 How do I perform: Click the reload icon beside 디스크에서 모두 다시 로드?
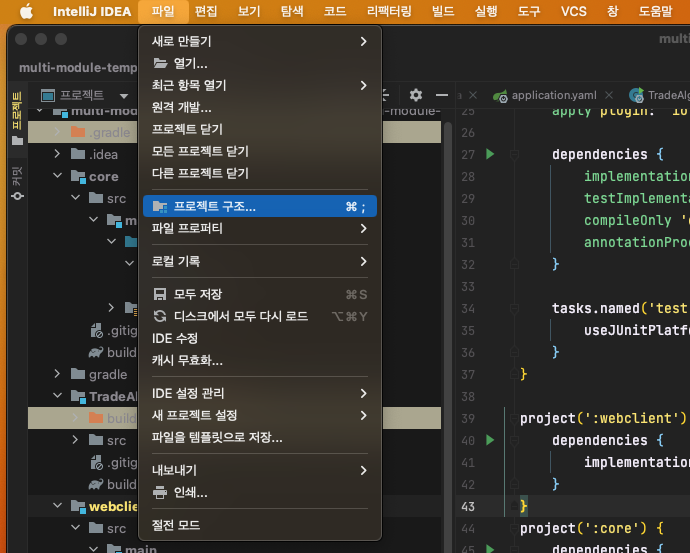point(160,316)
